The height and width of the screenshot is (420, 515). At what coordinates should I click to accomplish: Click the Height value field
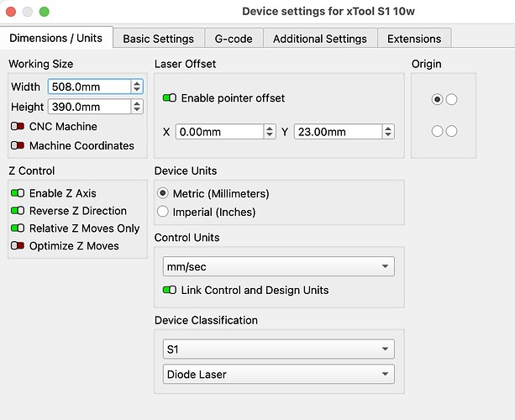[89, 107]
